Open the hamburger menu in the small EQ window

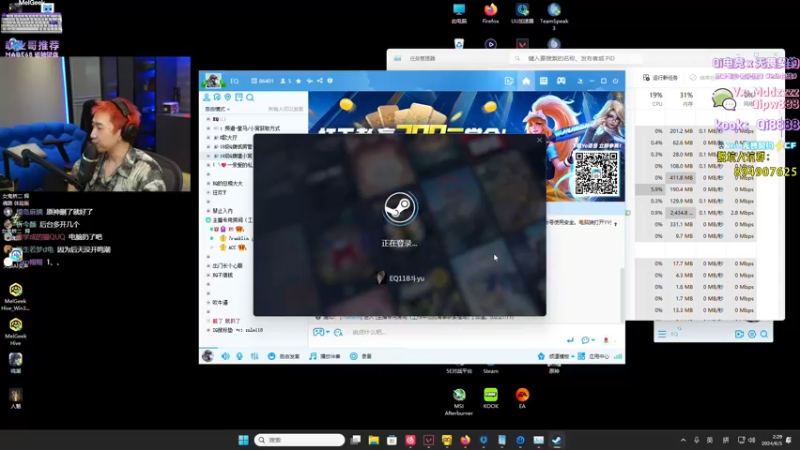[x=662, y=334]
